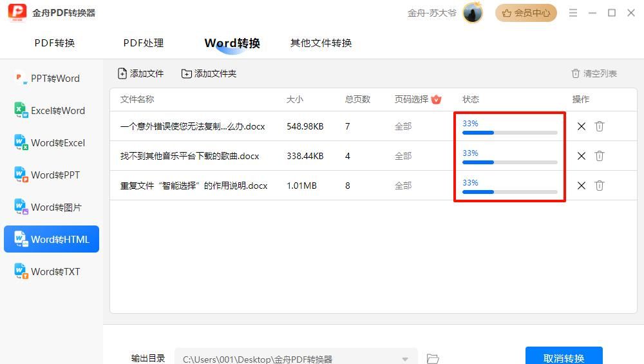Click 全部 page selection for 548.98KB file
Image resolution: width=644 pixels, height=364 pixels.
tap(403, 126)
